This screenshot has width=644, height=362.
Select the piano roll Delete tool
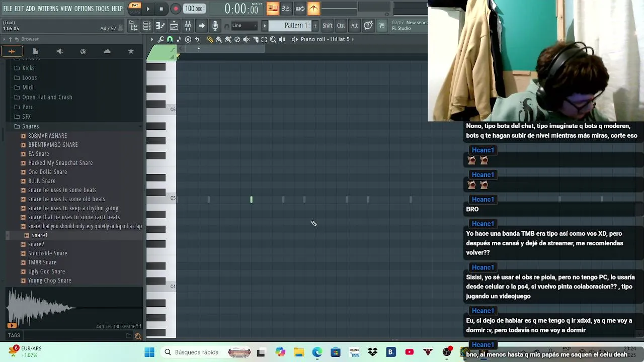(x=237, y=39)
